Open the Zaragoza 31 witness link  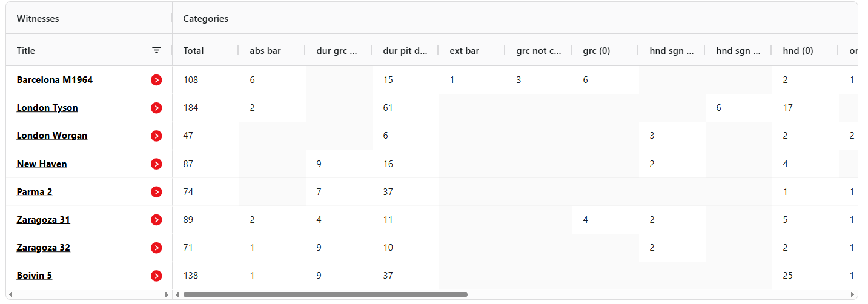44,220
